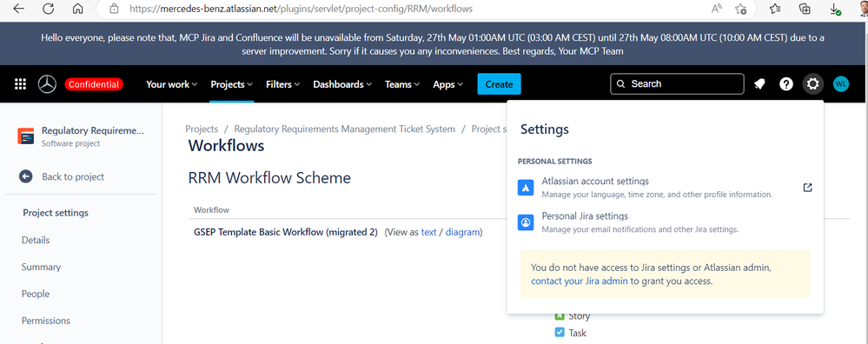
Task: Click the Story issue type icon
Action: point(559,316)
